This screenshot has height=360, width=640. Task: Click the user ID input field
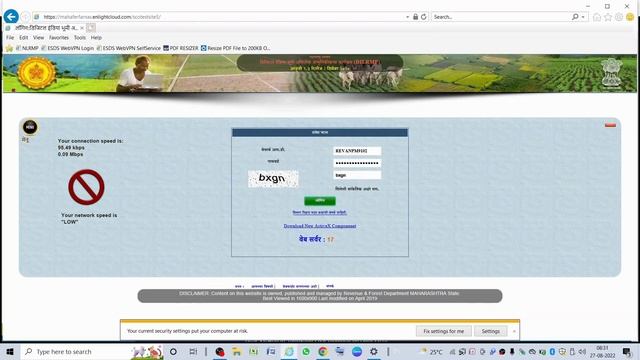tap(357, 151)
